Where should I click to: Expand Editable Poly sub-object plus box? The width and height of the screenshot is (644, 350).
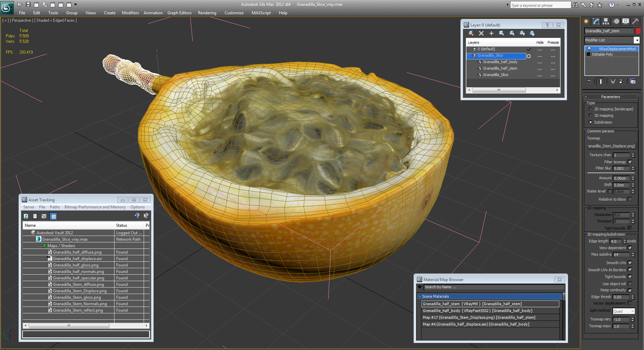589,54
